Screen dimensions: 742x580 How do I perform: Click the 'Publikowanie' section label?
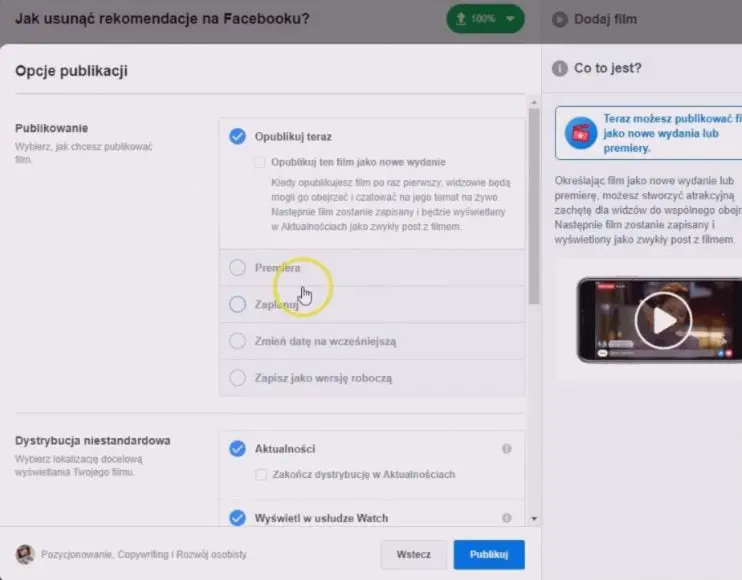pos(52,128)
